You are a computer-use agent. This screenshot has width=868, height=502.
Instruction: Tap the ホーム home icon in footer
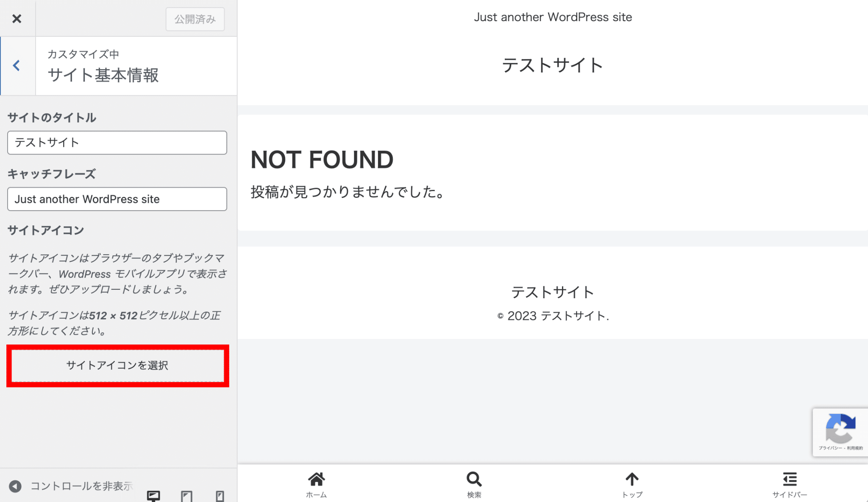(x=316, y=480)
